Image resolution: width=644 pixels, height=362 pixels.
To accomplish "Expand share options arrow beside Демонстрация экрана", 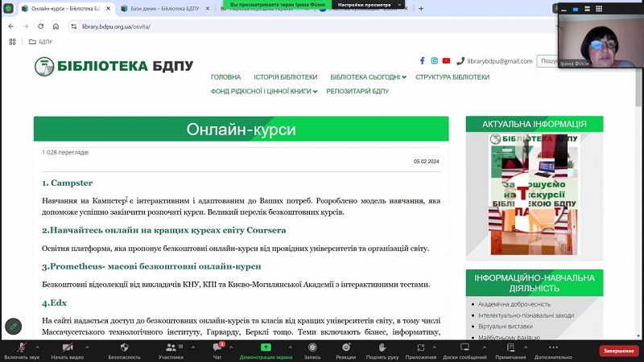I will pyautogui.click(x=290, y=348).
